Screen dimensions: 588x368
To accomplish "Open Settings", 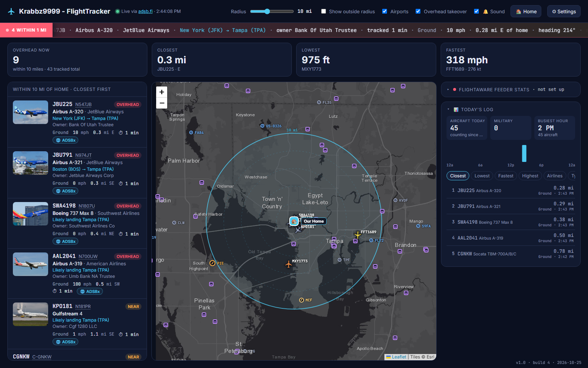I will click(564, 11).
